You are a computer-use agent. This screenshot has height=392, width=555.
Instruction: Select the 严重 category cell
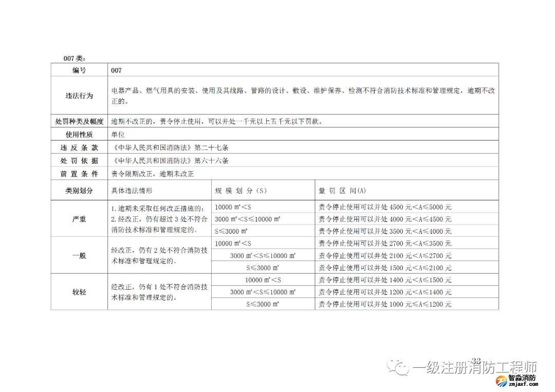tap(79, 219)
